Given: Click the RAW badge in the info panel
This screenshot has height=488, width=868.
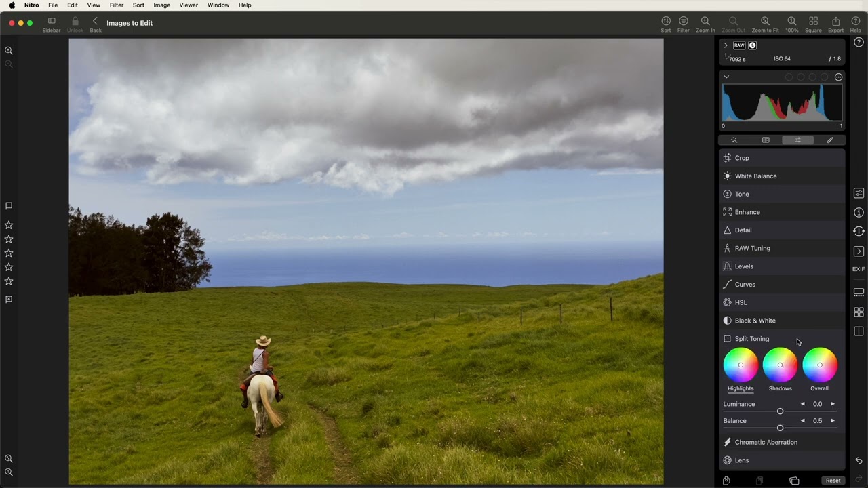Looking at the screenshot, I should [x=739, y=45].
